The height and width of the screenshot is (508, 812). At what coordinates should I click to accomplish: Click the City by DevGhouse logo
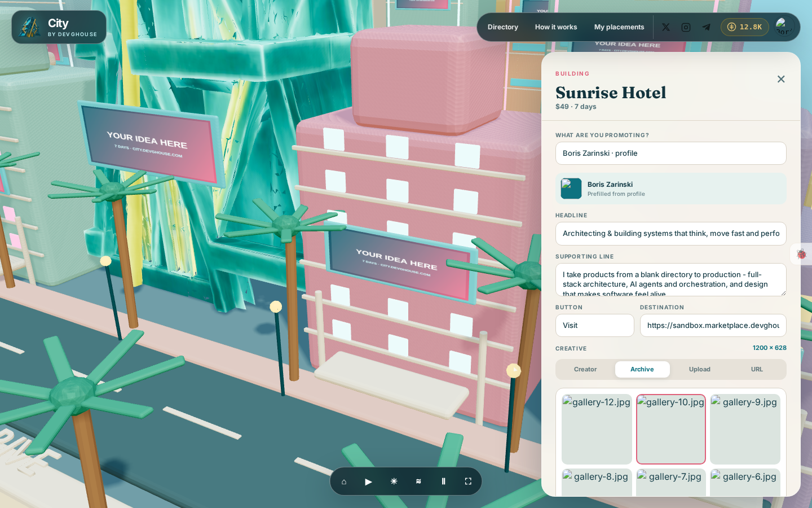click(x=59, y=27)
